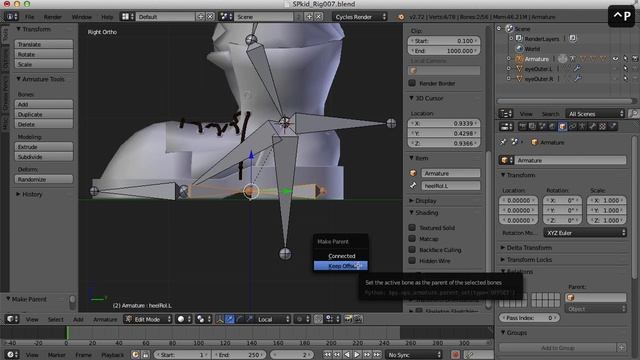
Task: Toggle the 3D manipulator widget button
Action: pyautogui.click(x=220, y=319)
